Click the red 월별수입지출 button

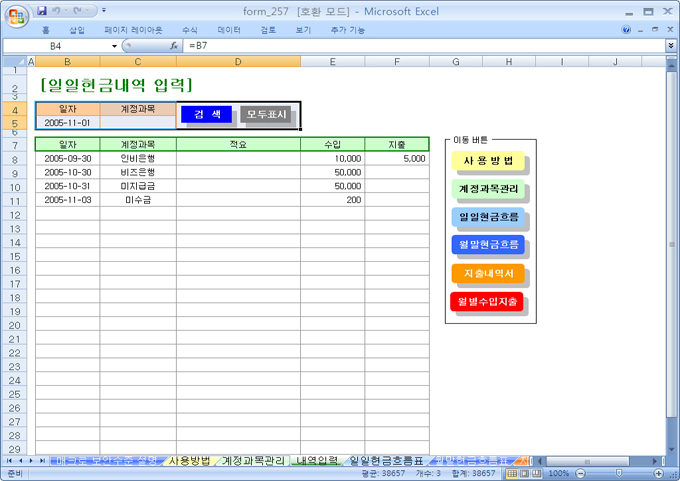488,301
